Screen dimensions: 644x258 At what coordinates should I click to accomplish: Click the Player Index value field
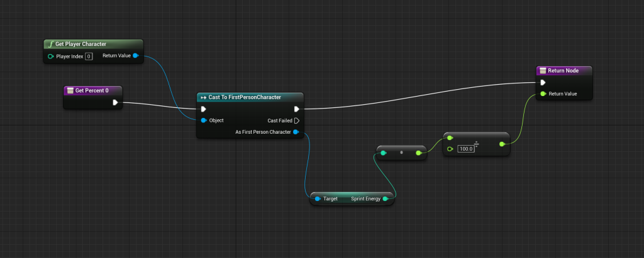point(89,56)
